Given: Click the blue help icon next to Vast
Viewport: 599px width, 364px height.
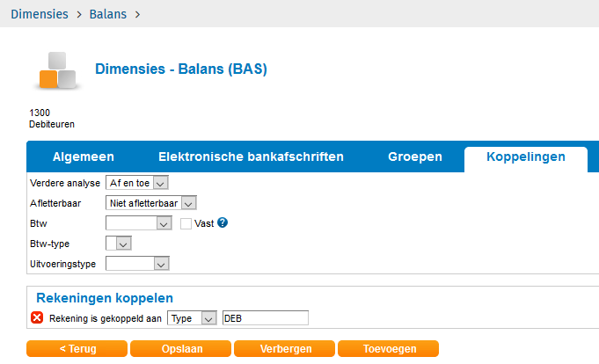Looking at the screenshot, I should click(223, 223).
